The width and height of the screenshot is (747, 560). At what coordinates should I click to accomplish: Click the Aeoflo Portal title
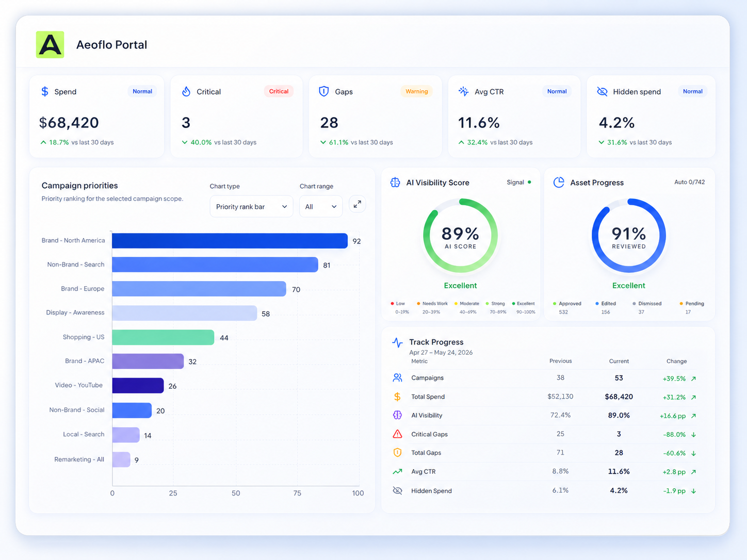[112, 45]
